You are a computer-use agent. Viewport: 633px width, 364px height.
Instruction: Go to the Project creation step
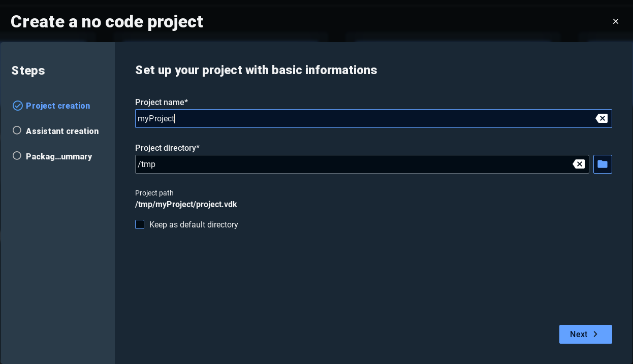click(x=58, y=106)
